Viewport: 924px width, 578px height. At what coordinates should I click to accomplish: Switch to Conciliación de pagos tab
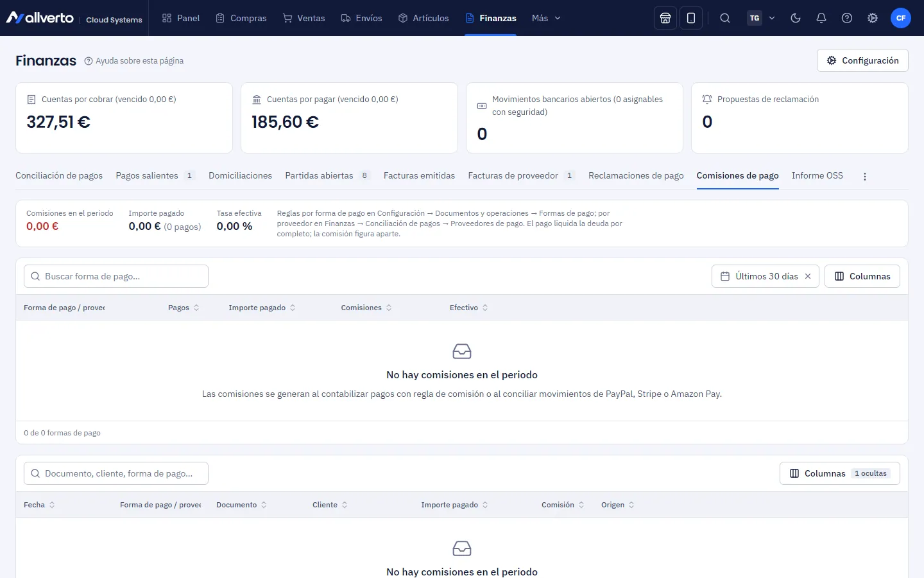pos(59,176)
